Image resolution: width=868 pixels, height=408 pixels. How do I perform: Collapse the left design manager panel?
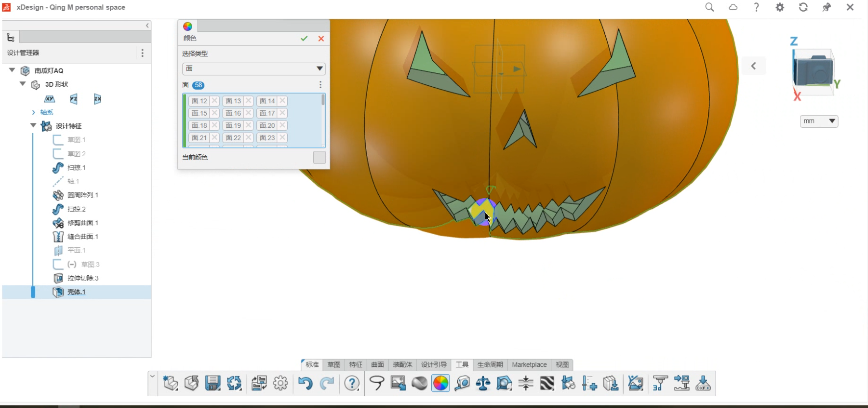click(x=147, y=25)
